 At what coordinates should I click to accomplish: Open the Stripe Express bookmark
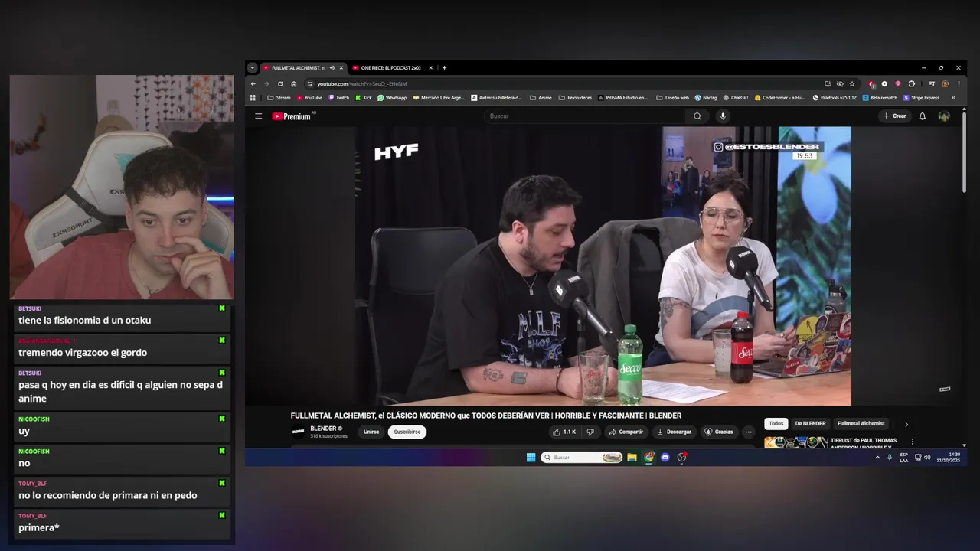[x=921, y=98]
